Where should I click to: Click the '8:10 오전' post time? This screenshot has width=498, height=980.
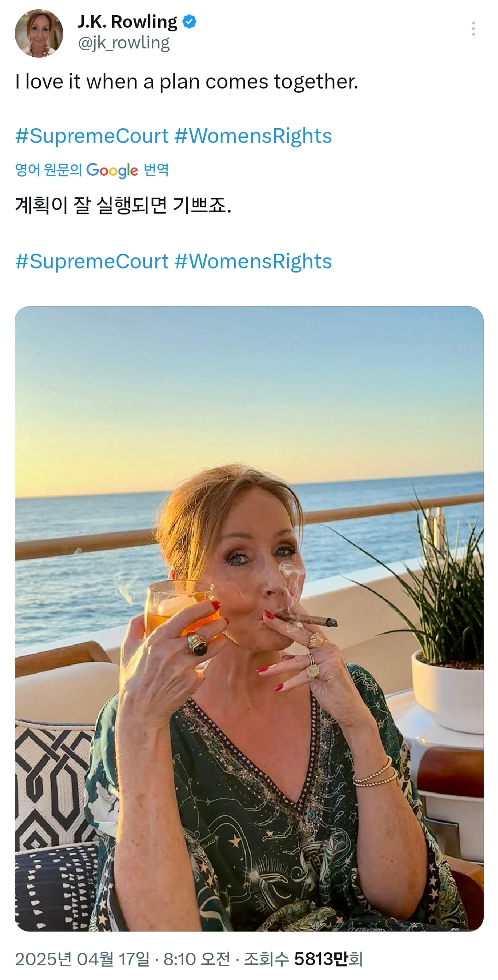point(197,959)
